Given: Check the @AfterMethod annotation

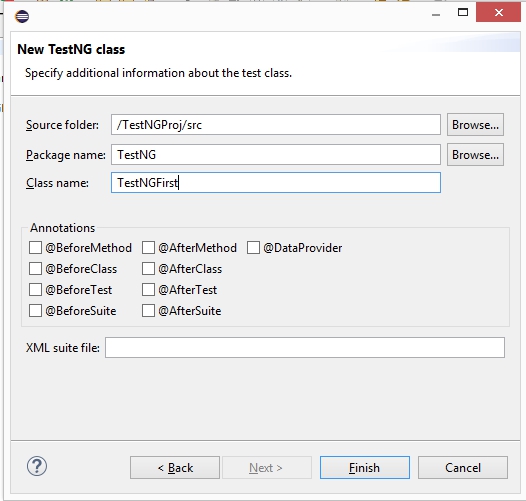Looking at the screenshot, I should 148,248.
